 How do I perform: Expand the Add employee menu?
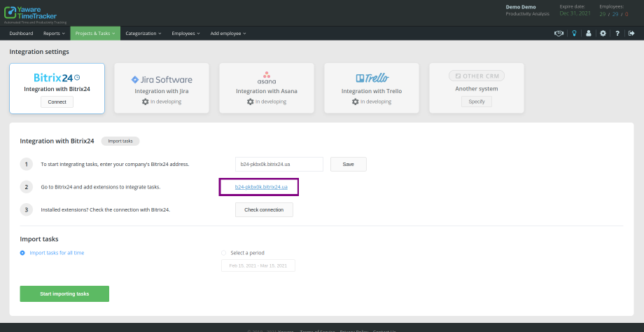[x=228, y=34]
